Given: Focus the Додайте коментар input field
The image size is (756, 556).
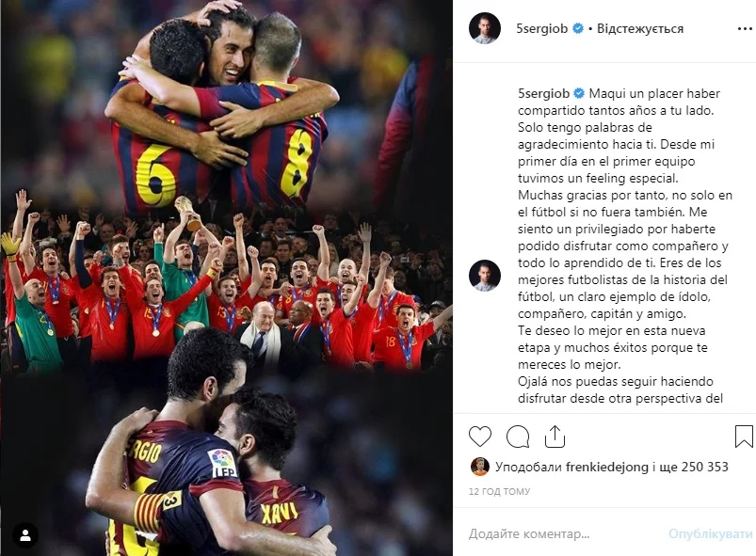Looking at the screenshot, I should tap(565, 533).
